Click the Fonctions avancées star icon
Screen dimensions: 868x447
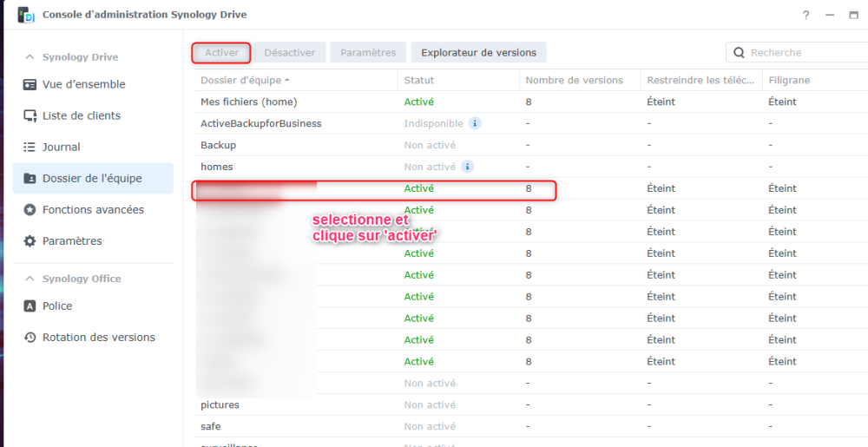click(30, 210)
